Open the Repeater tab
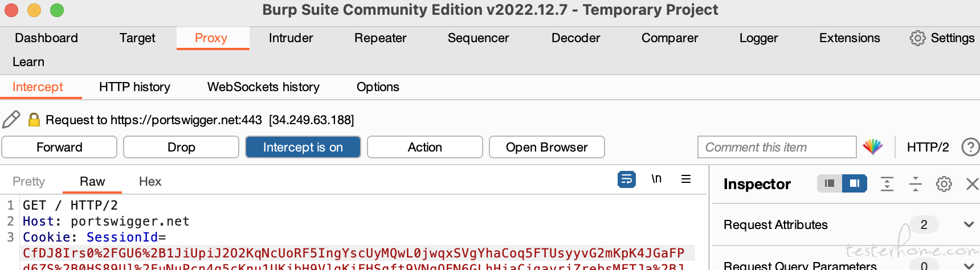980x270 pixels. click(381, 38)
